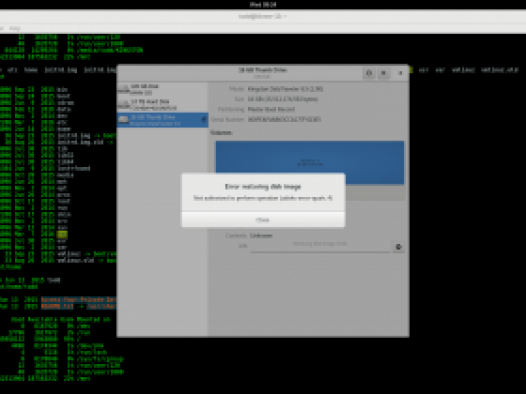Screen dimensions: 526x394
Task: Select the 16 GB Thumb Drive entry
Action: click(162, 120)
